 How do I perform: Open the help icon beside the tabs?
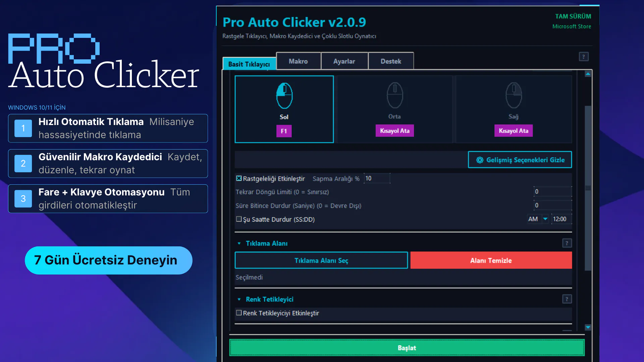click(x=584, y=57)
